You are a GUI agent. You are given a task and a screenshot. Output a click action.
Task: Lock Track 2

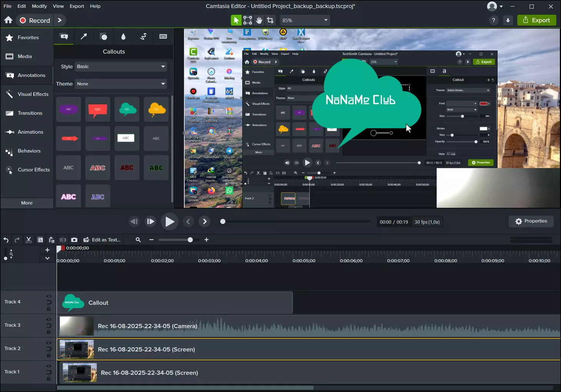coord(49,355)
